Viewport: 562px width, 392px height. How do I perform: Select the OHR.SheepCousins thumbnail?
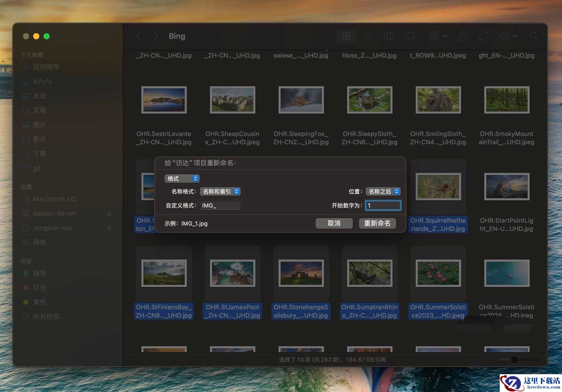point(232,100)
